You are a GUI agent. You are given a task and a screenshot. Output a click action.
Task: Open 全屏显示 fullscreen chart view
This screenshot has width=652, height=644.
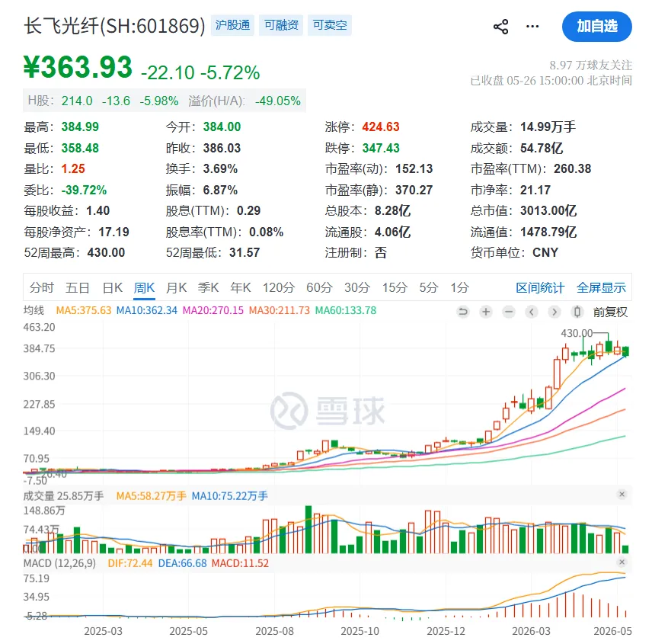601,287
